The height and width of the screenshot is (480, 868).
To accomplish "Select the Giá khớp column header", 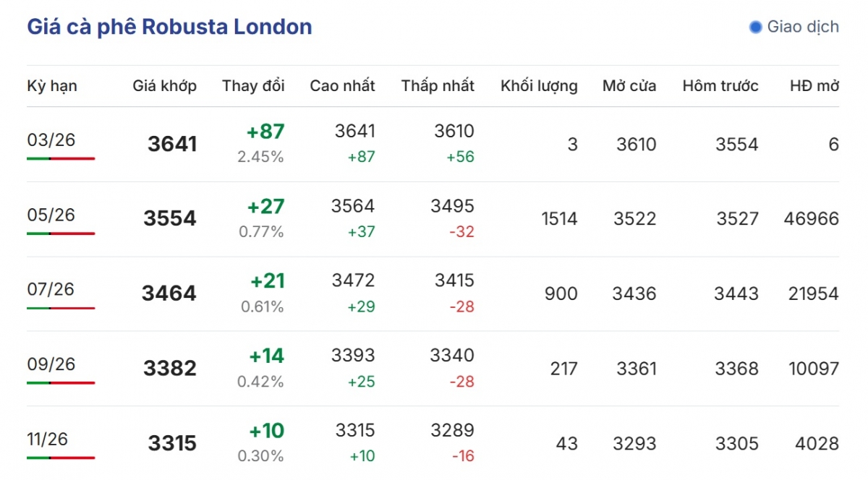I will pyautogui.click(x=164, y=86).
